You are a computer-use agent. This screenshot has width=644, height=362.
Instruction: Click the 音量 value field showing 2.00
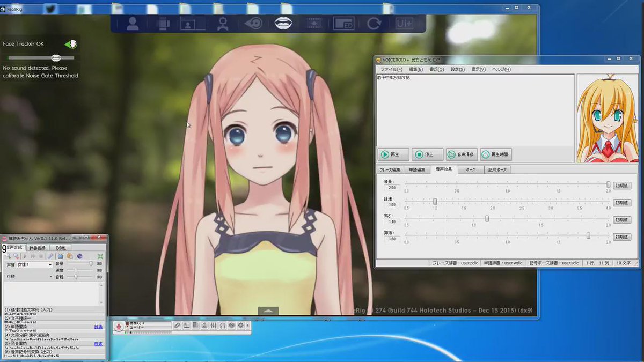coord(391,188)
